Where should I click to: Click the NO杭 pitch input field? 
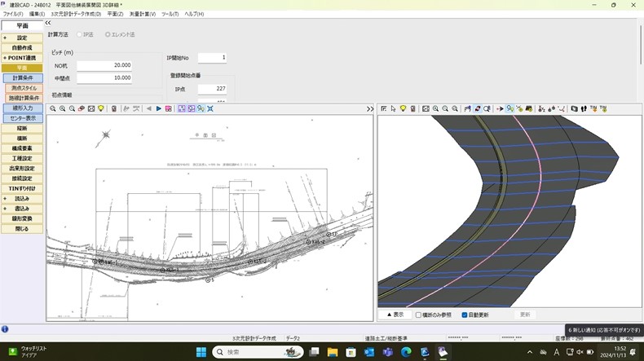tap(104, 65)
